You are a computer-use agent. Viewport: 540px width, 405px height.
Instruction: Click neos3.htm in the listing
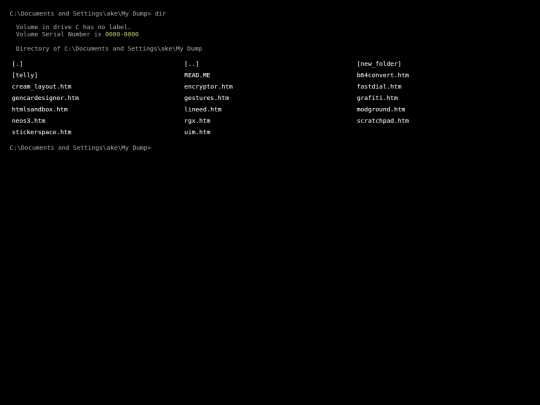click(28, 121)
